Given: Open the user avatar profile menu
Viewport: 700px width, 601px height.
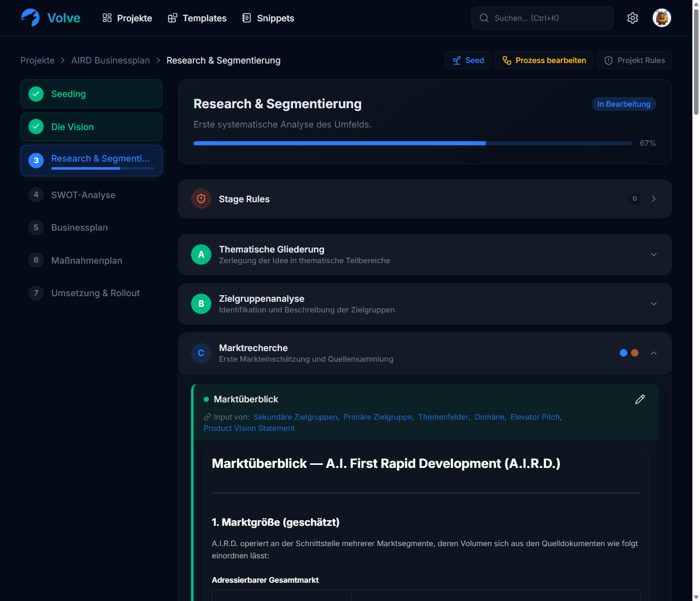Looking at the screenshot, I should click(x=661, y=18).
